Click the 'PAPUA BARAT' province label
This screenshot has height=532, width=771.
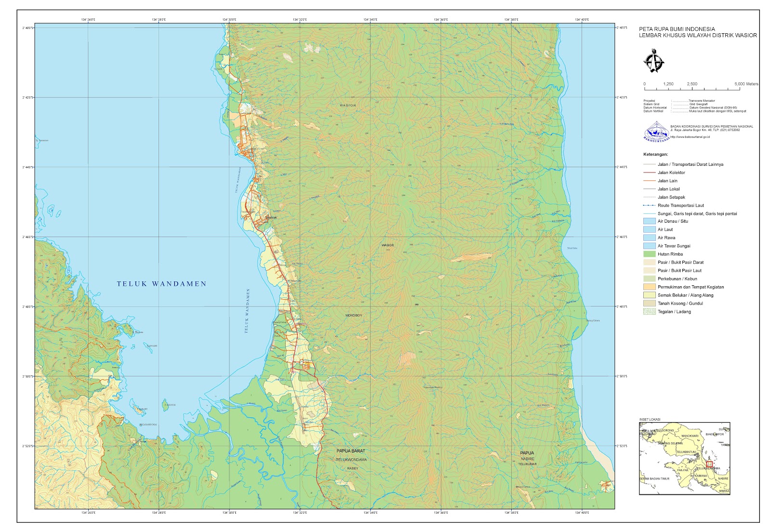pos(351,451)
